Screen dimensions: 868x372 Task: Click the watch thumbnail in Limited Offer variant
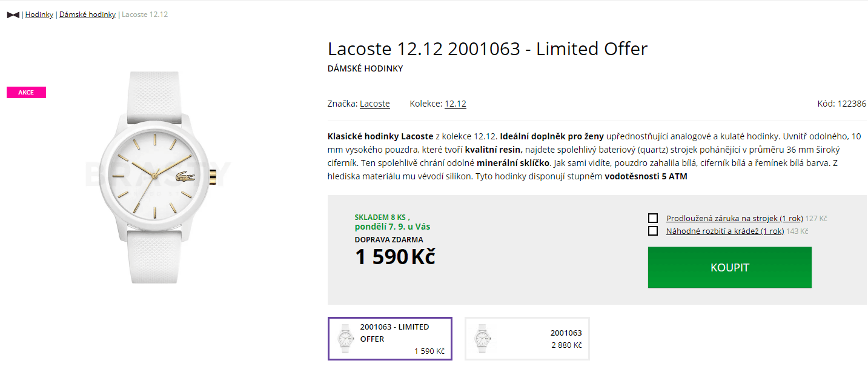(x=345, y=338)
